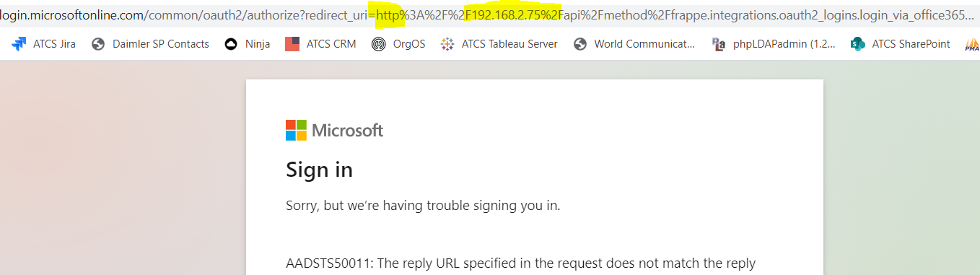Viewport: 980px width, 275px height.
Task: Open the ATCS Jira bookmark icon
Action: (19, 44)
